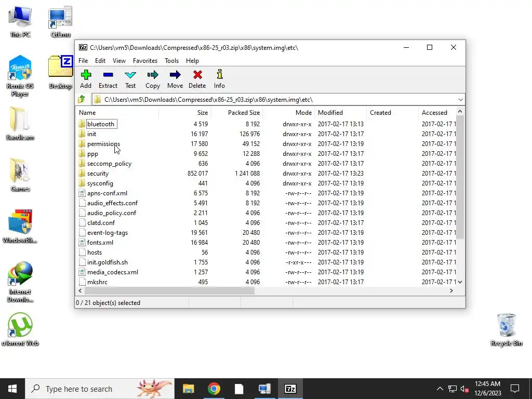Show hidden system tray icons
532x399 pixels.
440,389
